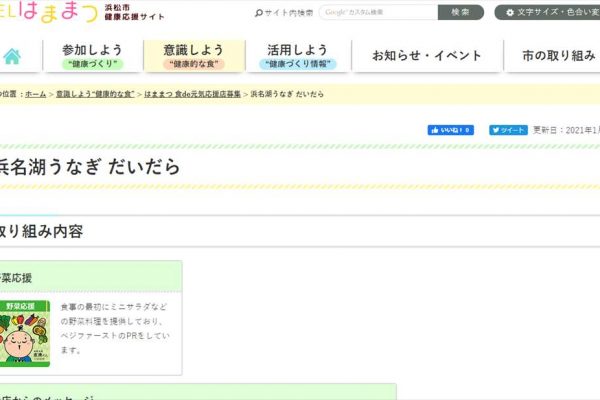Click the 浜名湖うなぎ だいだら page title
Viewport: 600px width, 400px height.
(90, 167)
